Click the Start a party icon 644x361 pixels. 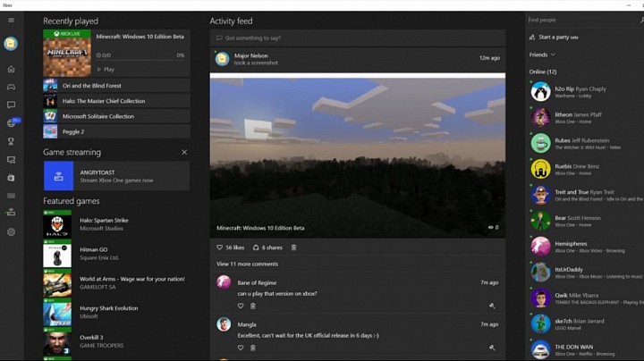coord(532,37)
